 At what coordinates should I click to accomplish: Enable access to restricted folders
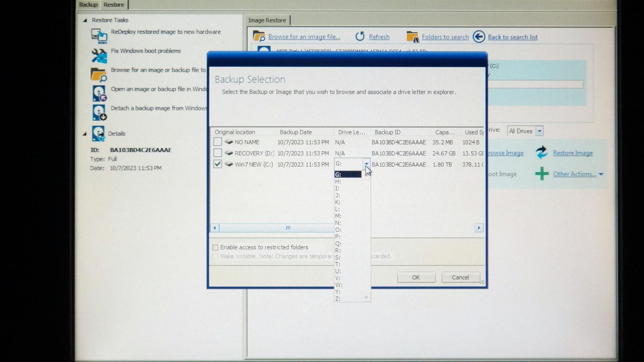(215, 247)
